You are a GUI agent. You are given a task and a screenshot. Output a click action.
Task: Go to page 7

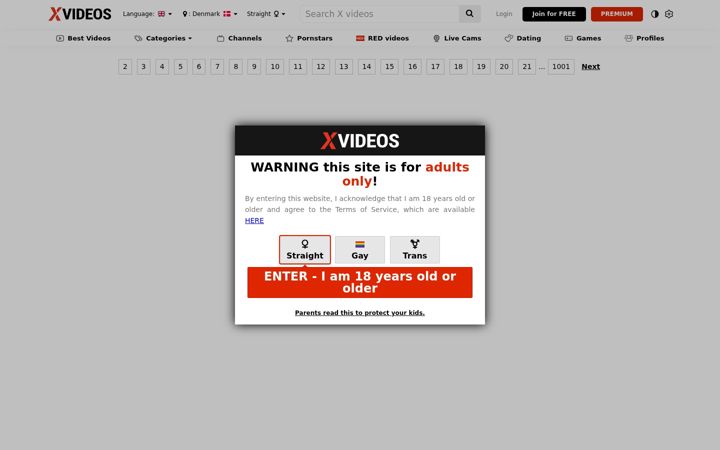(x=217, y=67)
